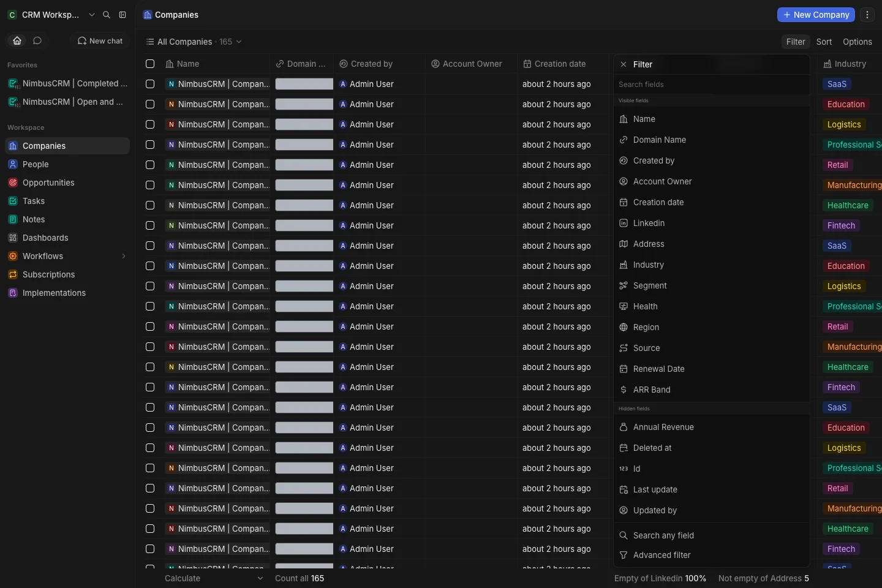Check the checkbox for the SaaS row at the top
This screenshot has height=588, width=882.
pyautogui.click(x=150, y=84)
